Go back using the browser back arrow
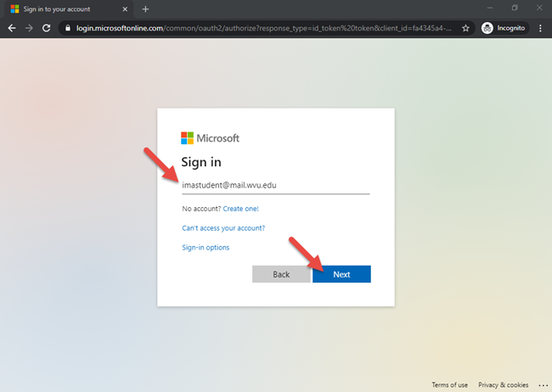Viewport: 552px width, 392px height. [x=12, y=28]
